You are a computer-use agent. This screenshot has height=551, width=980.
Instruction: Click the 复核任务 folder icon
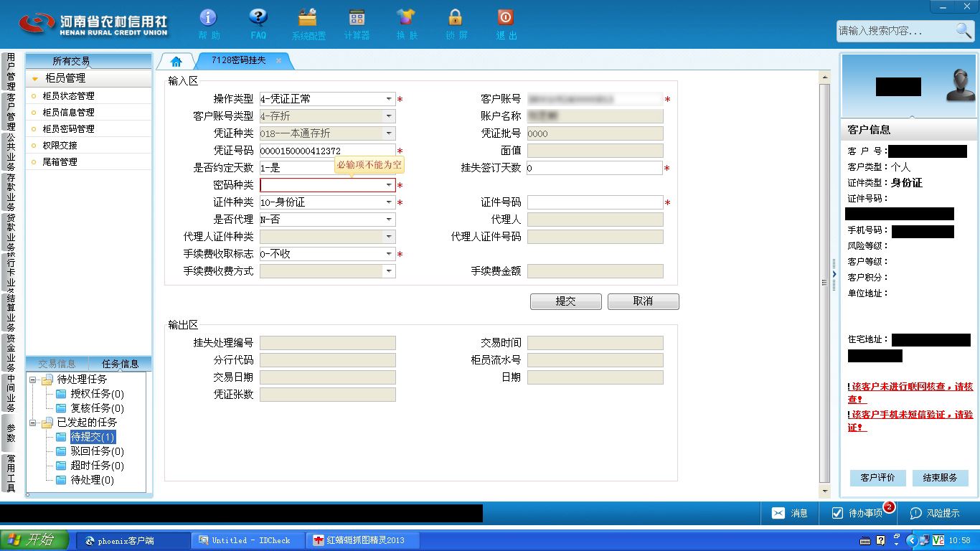[x=61, y=408]
